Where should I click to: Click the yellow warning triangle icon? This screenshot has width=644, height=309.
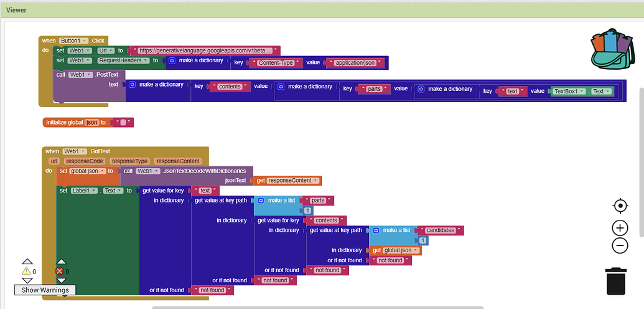tap(26, 272)
